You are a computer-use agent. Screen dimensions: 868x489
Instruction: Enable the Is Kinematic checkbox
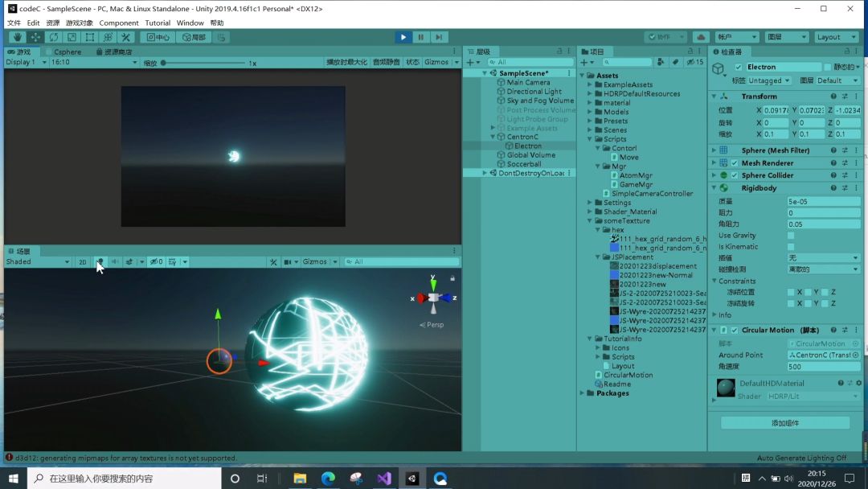(791, 247)
